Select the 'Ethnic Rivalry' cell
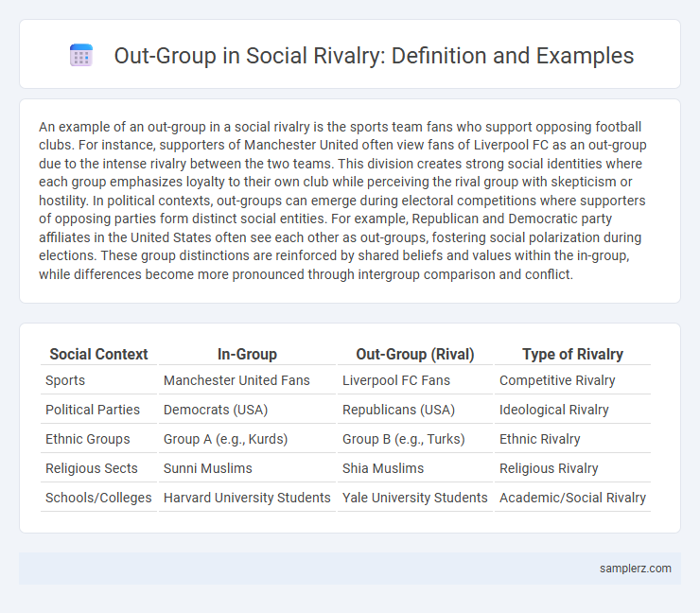Screen dimensions: 700x613 click(572, 439)
